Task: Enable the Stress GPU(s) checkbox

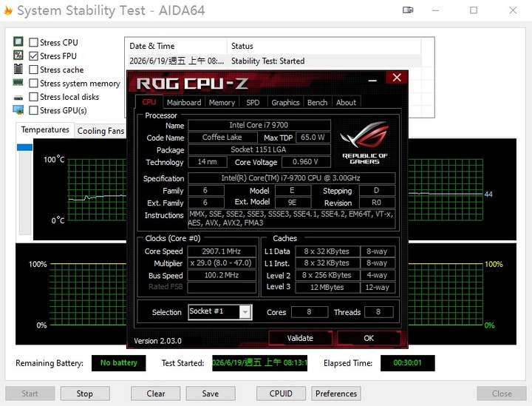Action: click(x=33, y=110)
